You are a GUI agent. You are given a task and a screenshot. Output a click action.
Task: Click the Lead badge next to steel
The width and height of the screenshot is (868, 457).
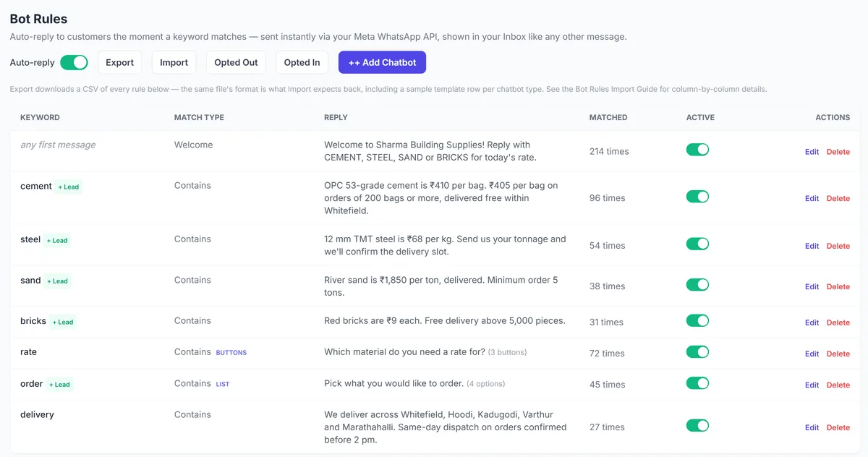coord(57,240)
